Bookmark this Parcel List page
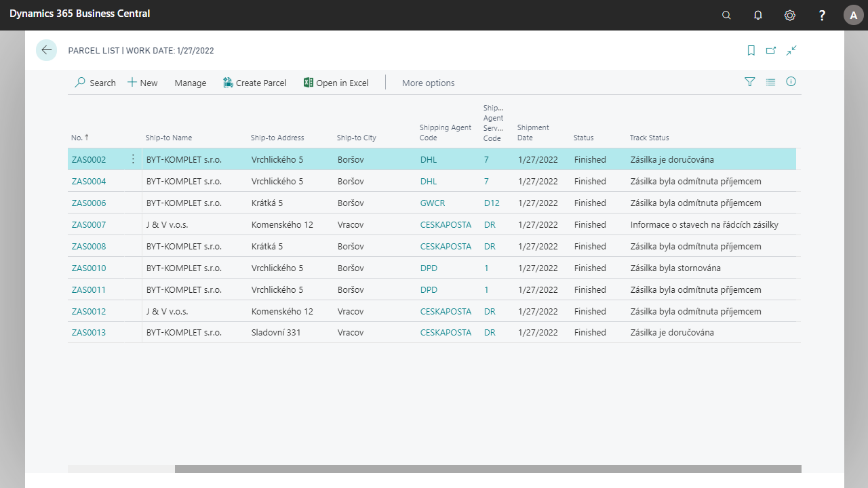The height and width of the screenshot is (488, 868). pyautogui.click(x=751, y=50)
